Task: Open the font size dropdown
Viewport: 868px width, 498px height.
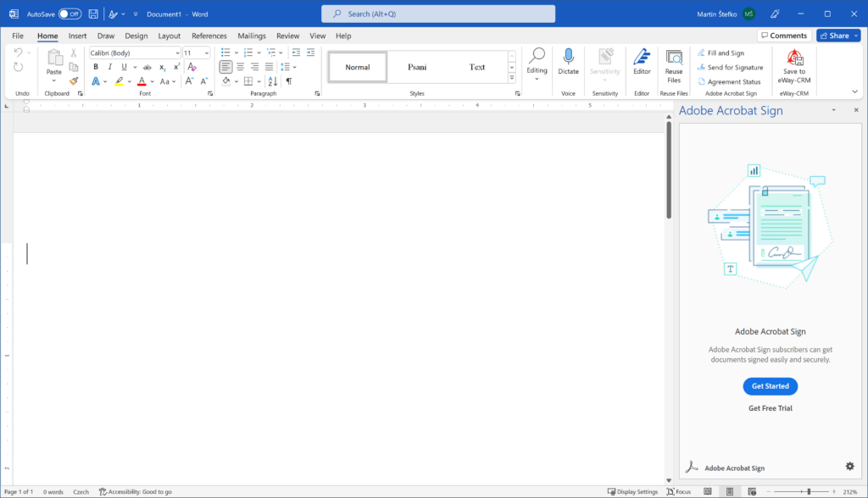Action: tap(207, 53)
